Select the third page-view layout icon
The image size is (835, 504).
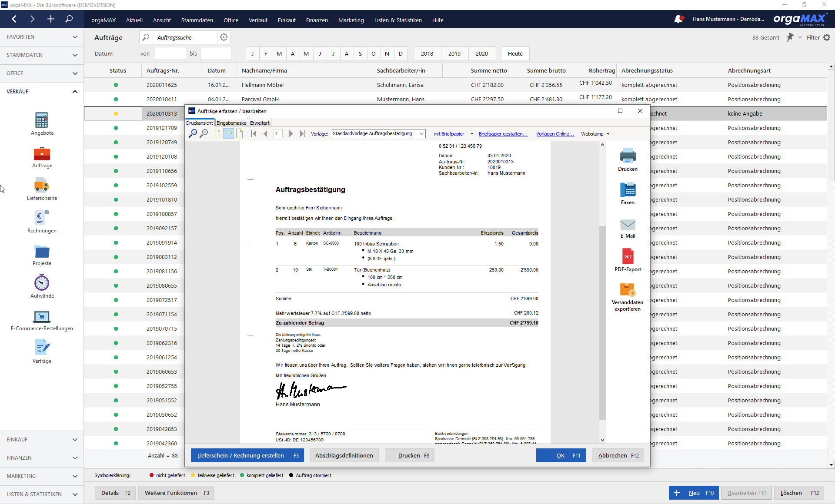[x=239, y=133]
